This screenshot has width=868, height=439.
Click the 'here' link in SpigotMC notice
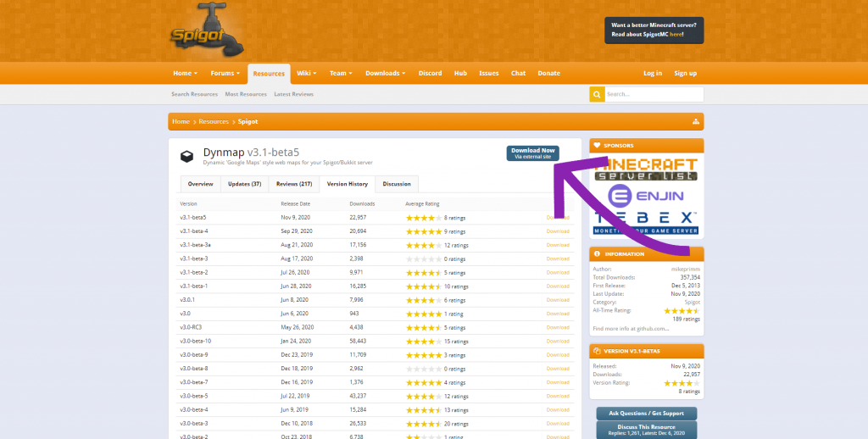click(x=676, y=34)
